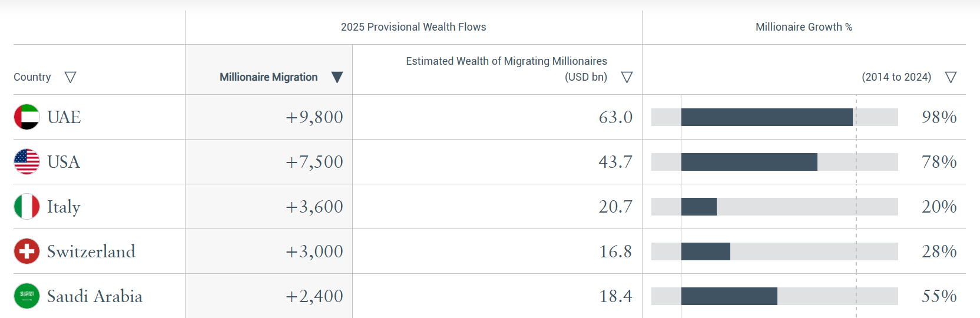Sort by growth (2014 to 2024) arrow
Screen dimensions: 980x318
click(x=951, y=77)
